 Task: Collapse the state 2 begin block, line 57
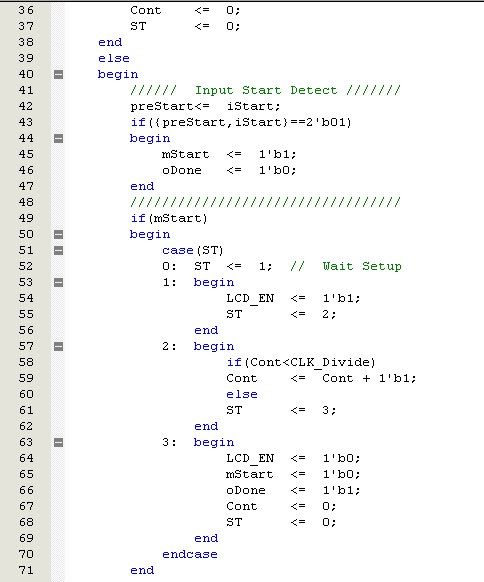point(58,346)
